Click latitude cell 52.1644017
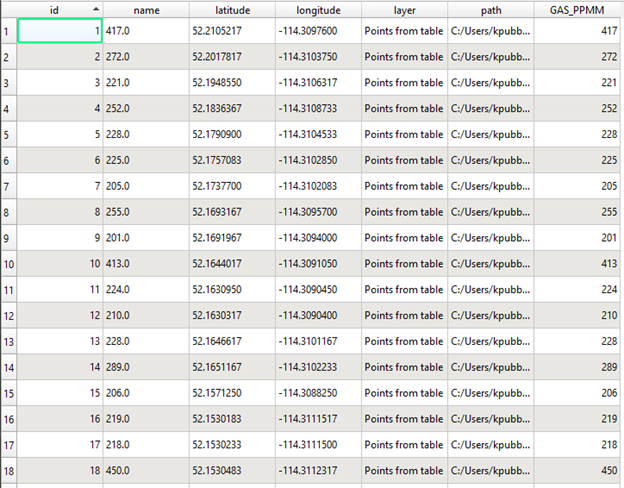The width and height of the screenshot is (624, 488). click(x=232, y=264)
